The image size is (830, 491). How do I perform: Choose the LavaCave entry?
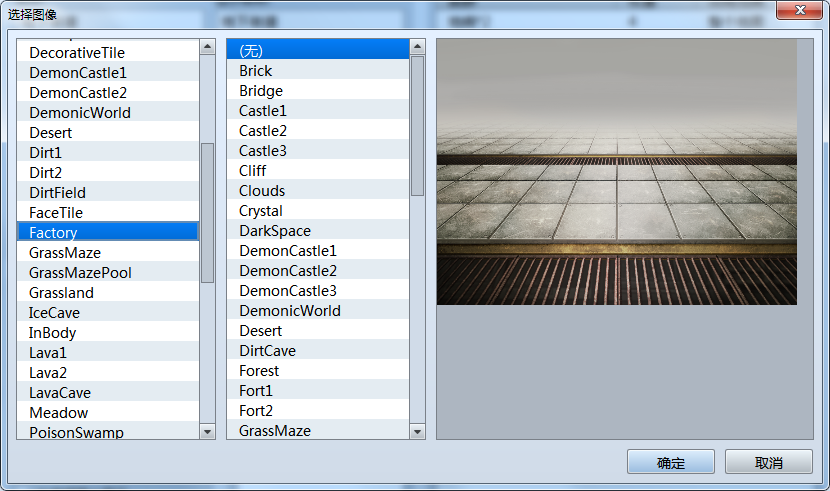pos(108,393)
